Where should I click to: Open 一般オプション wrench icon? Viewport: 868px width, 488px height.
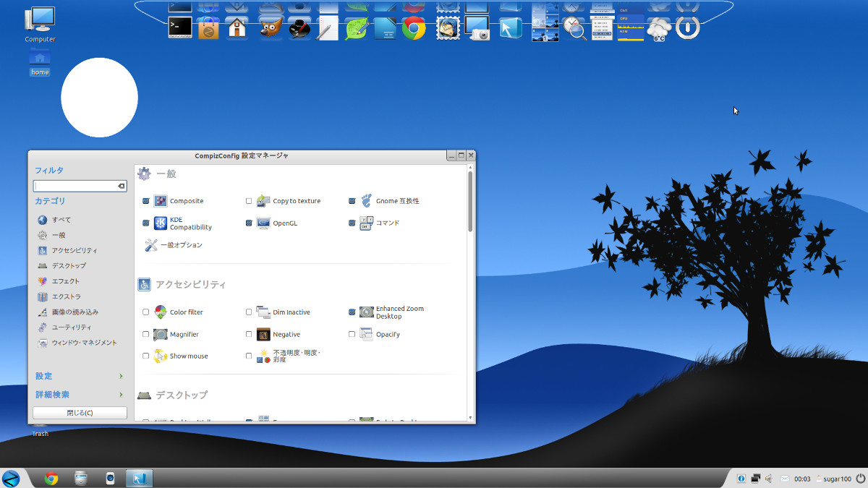click(151, 245)
